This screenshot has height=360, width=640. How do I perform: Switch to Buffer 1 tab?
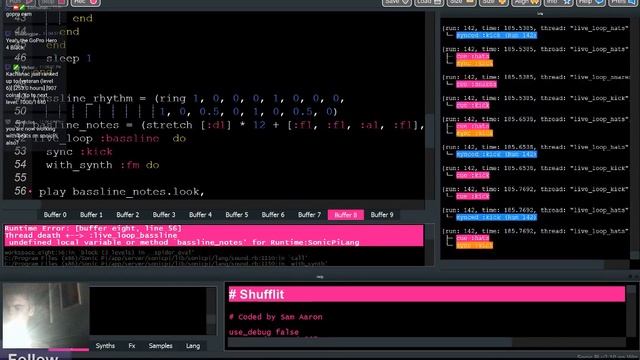[x=91, y=215]
